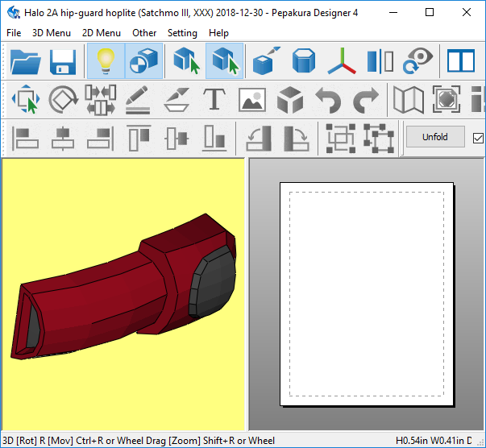This screenshot has width=486, height=448.
Task: Click the fit-to-frame view icon
Action: pyautogui.click(x=447, y=99)
